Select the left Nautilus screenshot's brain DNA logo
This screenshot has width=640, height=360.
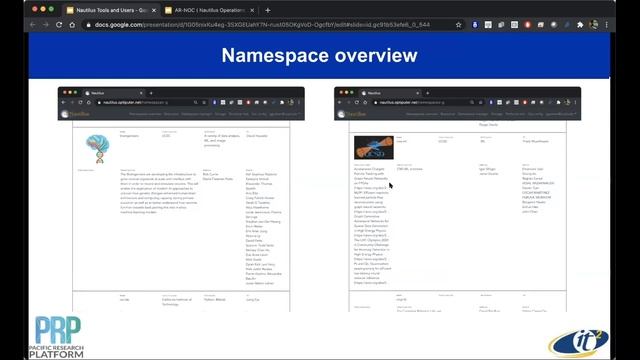tap(98, 149)
